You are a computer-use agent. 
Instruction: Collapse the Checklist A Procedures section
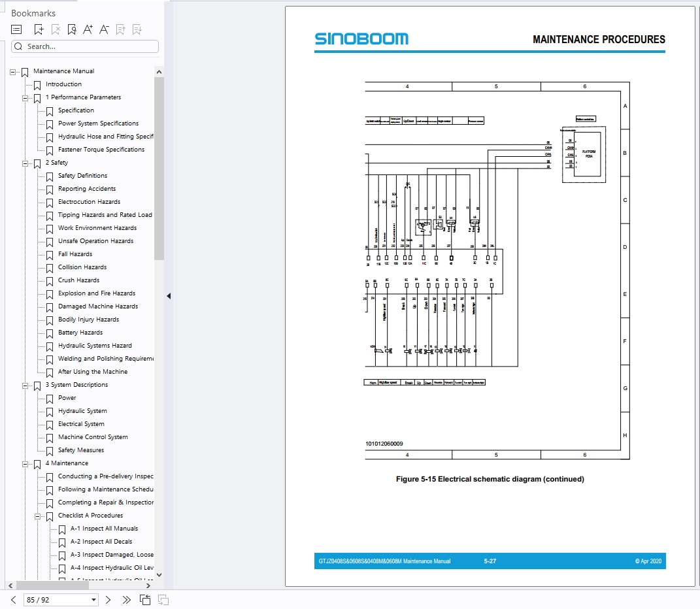tap(39, 516)
